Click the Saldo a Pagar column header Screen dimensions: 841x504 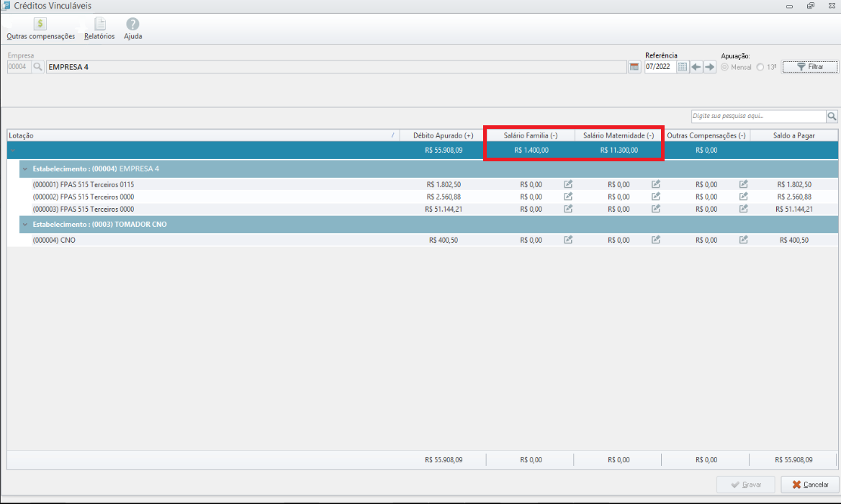pos(793,135)
